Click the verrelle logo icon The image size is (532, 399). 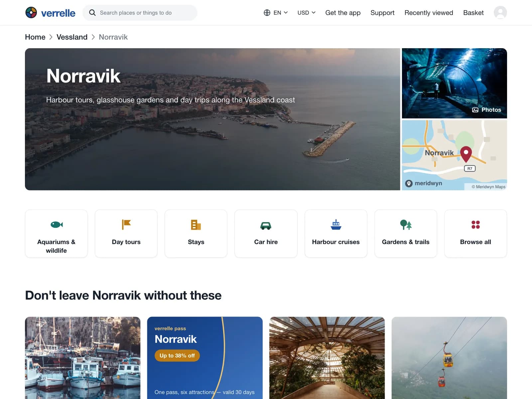pyautogui.click(x=31, y=13)
